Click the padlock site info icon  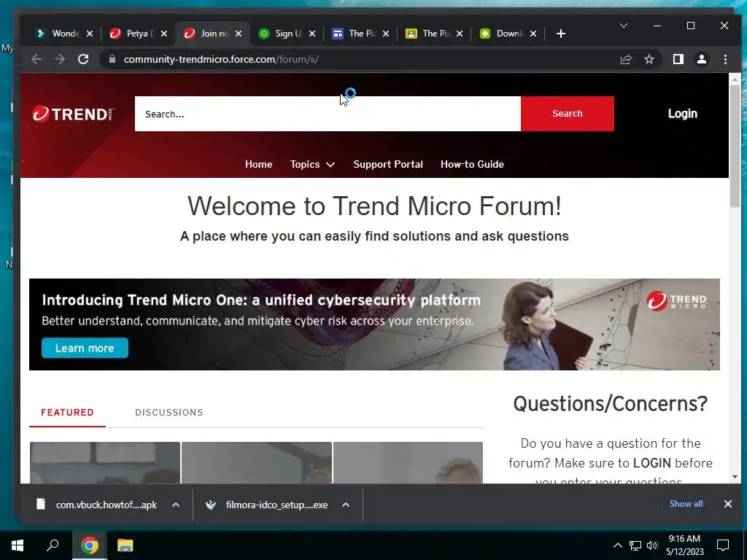[112, 59]
